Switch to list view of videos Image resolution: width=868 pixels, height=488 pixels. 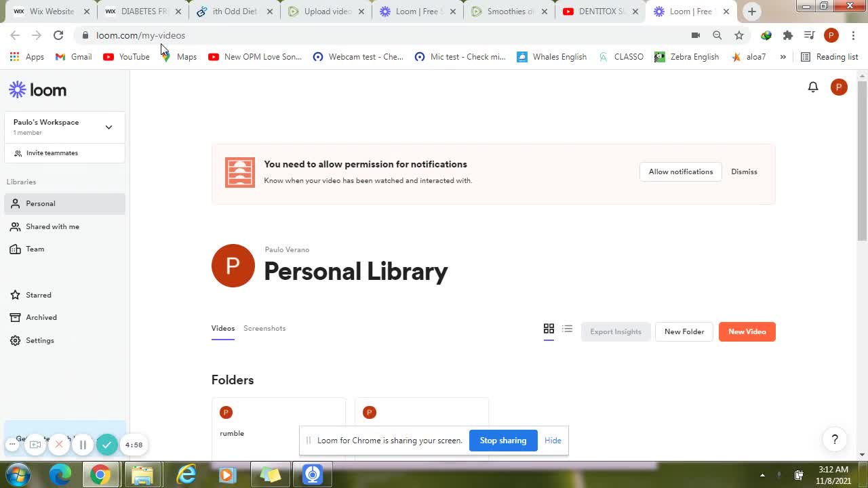(x=568, y=329)
